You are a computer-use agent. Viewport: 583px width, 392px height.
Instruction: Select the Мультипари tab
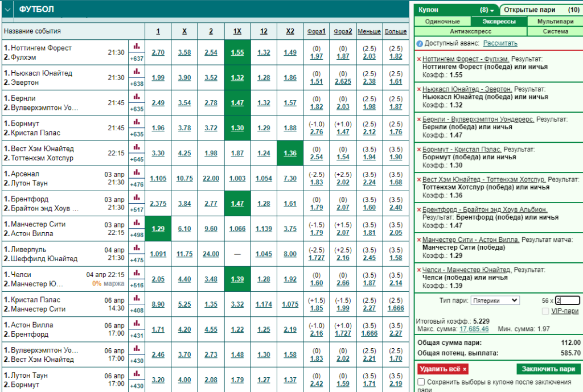[556, 22]
